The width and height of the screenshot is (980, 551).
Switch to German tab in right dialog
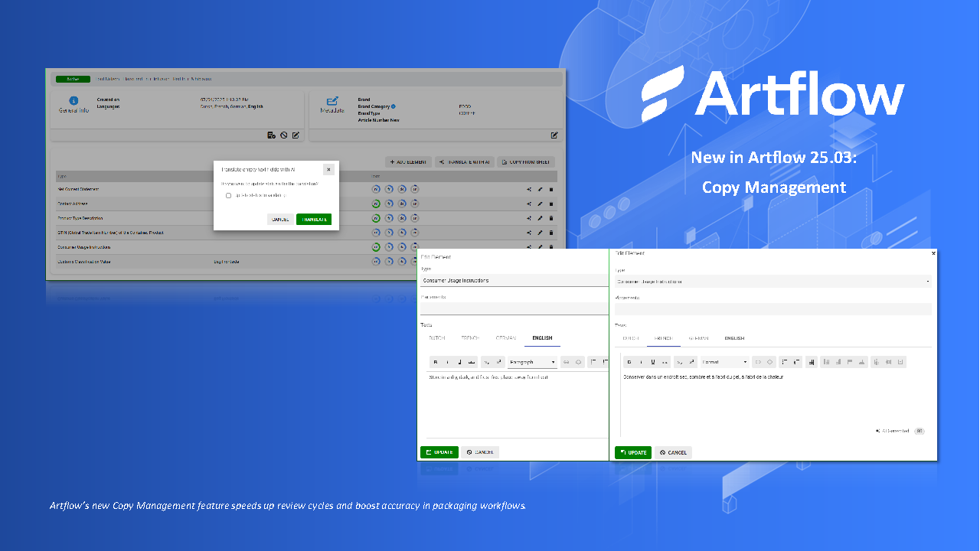pos(697,338)
